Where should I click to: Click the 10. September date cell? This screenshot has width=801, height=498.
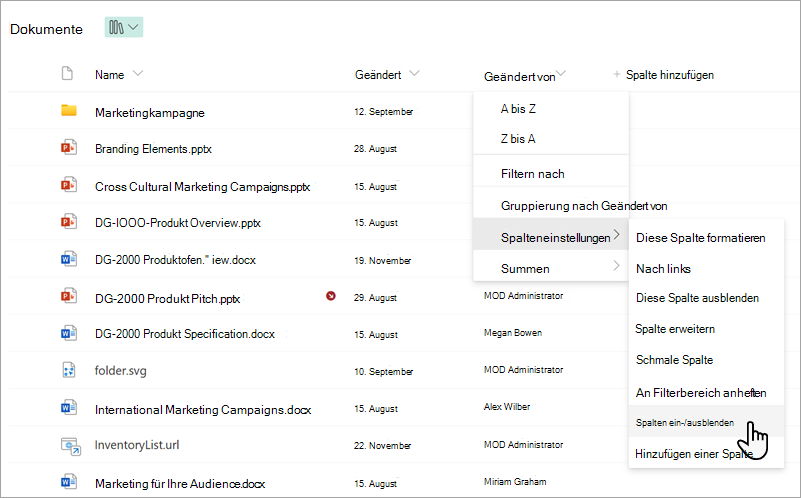[x=383, y=372]
